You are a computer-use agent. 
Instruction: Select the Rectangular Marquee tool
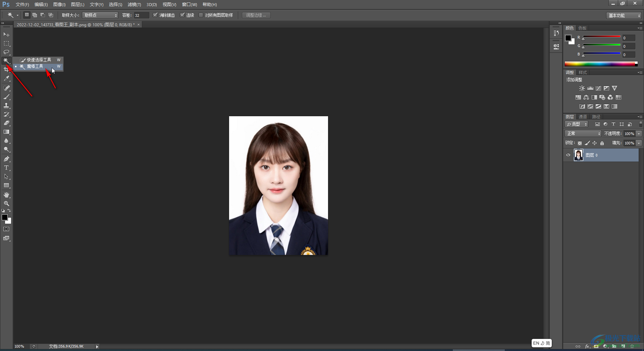(6, 43)
